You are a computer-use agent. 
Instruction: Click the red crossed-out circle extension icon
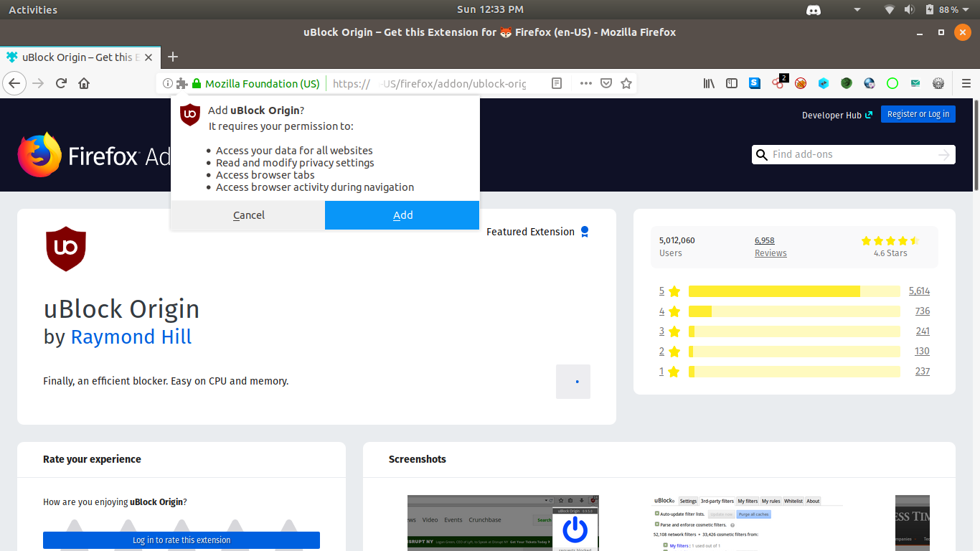pos(801,83)
